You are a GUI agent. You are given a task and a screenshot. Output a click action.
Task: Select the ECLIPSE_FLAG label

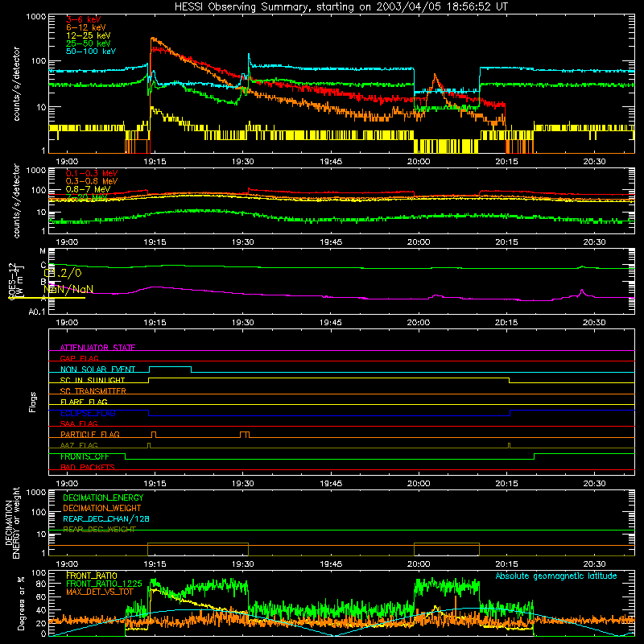click(88, 413)
